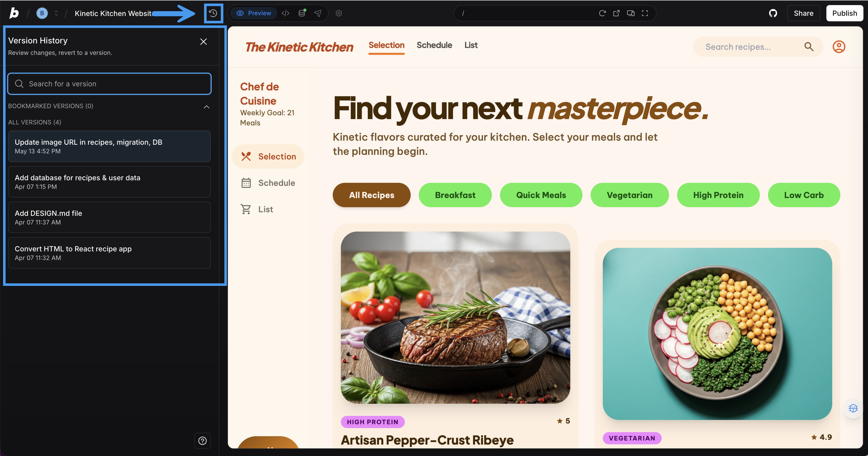Open the ribeye steak recipe image
868x456 pixels.
click(x=456, y=317)
